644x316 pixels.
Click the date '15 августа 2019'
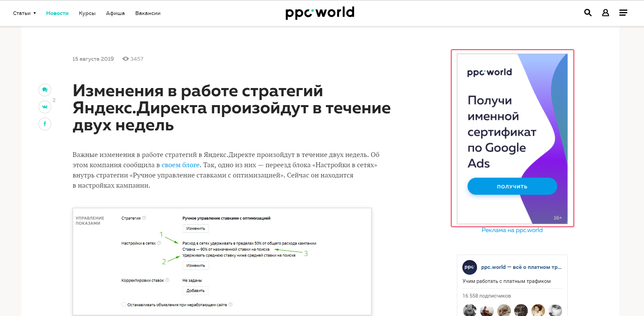pyautogui.click(x=93, y=59)
